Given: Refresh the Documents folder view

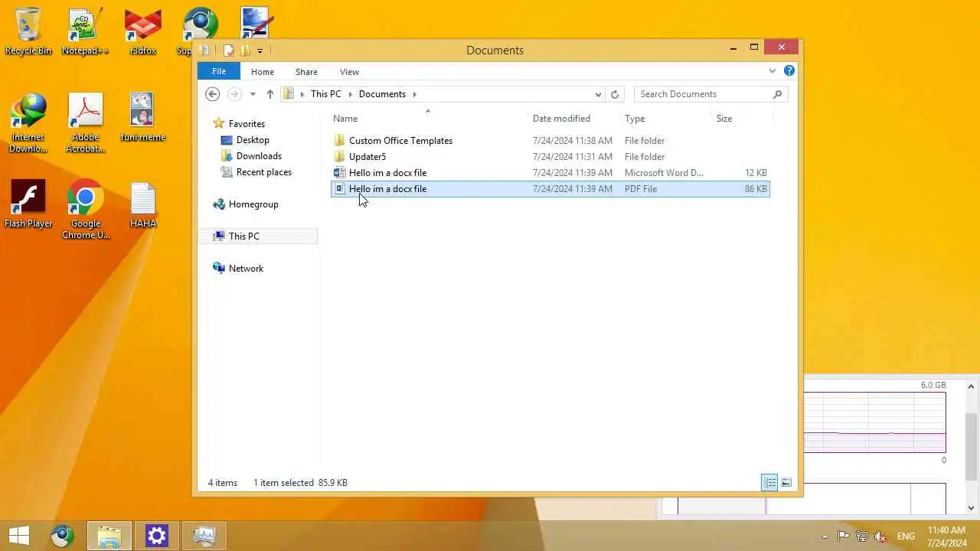Looking at the screenshot, I should click(614, 94).
